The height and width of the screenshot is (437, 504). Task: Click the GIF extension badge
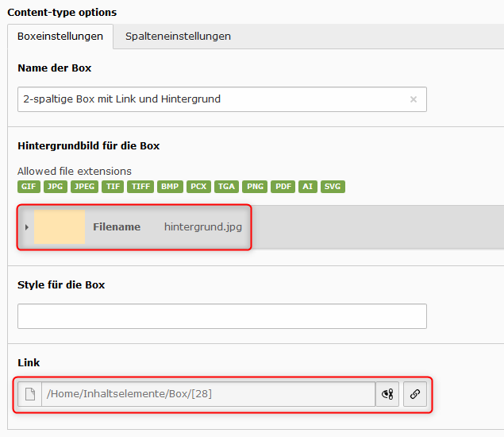29,187
